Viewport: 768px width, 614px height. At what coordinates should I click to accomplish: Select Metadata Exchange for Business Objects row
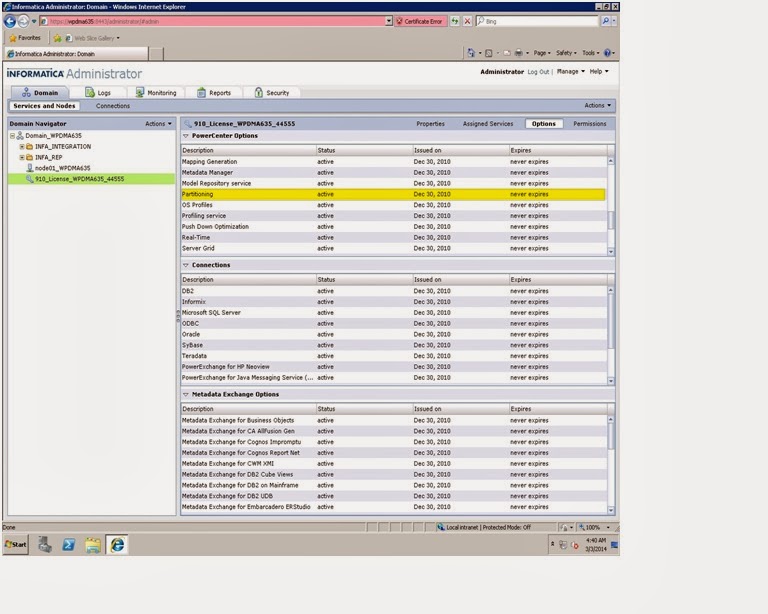[393, 420]
